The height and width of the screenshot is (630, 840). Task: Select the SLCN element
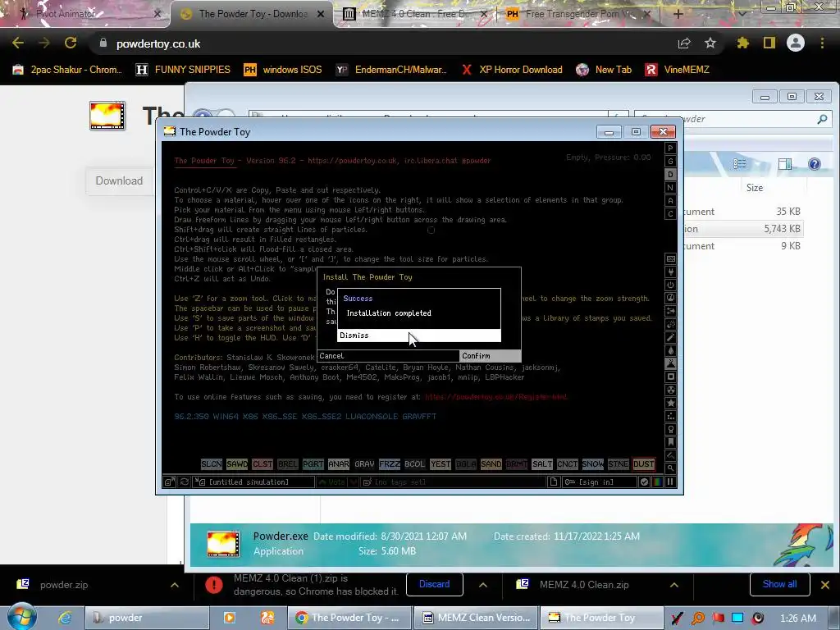click(212, 464)
